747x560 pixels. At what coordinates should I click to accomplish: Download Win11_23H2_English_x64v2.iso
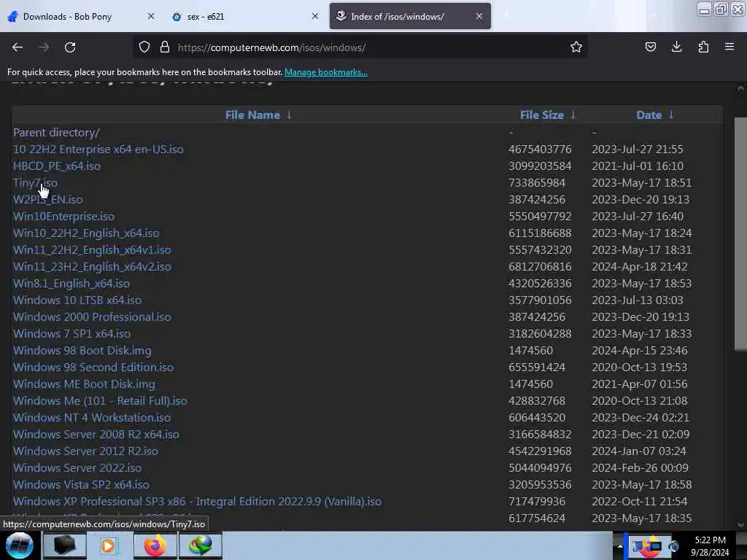tap(92, 266)
